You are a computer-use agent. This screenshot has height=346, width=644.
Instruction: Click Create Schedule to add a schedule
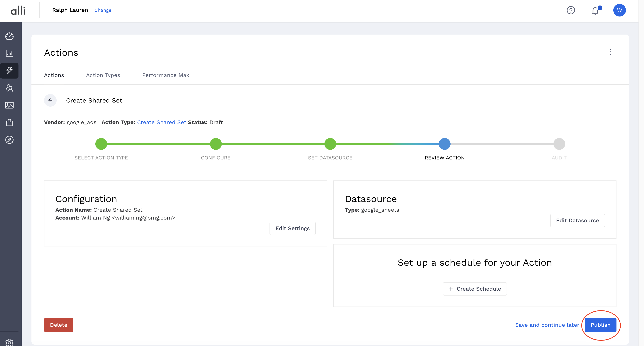[474, 289]
